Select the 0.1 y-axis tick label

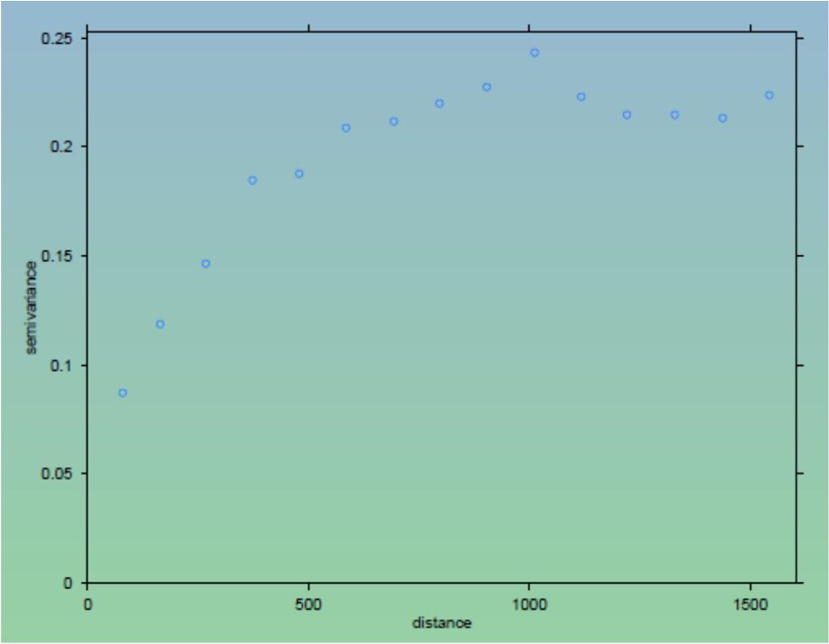point(61,365)
